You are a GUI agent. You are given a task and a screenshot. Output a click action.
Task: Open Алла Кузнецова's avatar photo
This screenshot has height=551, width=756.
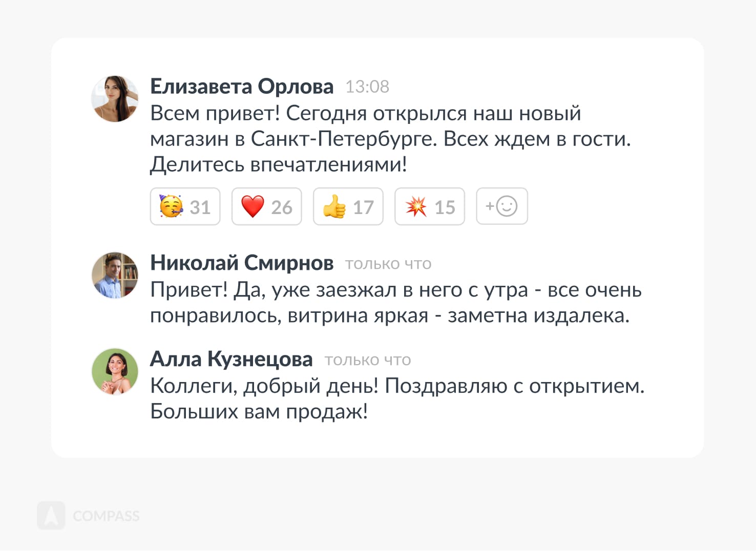115,371
